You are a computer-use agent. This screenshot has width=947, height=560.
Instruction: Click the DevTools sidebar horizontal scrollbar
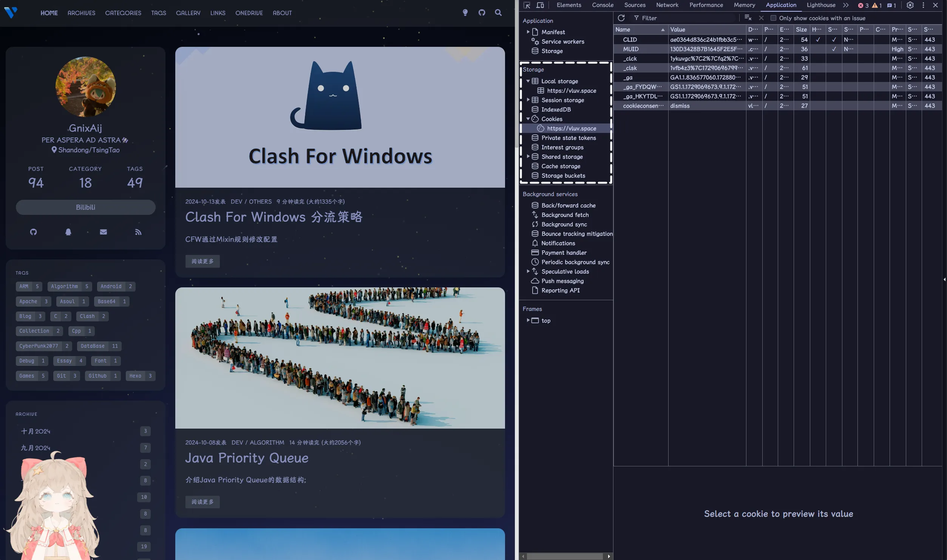tap(565, 556)
